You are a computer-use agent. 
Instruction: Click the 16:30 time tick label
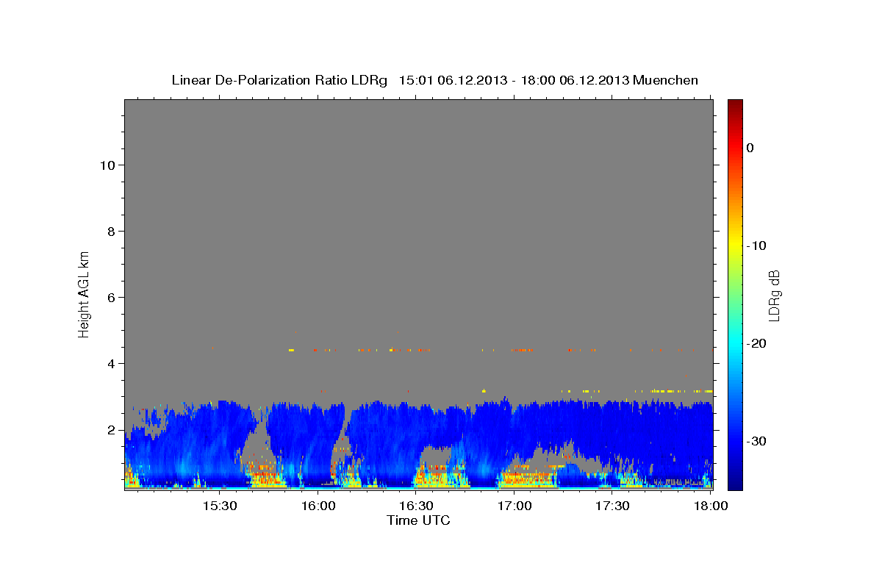click(x=416, y=506)
